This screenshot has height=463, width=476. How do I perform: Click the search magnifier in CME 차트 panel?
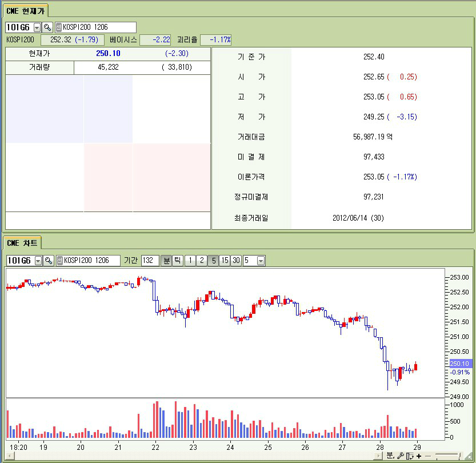pyautogui.click(x=49, y=261)
